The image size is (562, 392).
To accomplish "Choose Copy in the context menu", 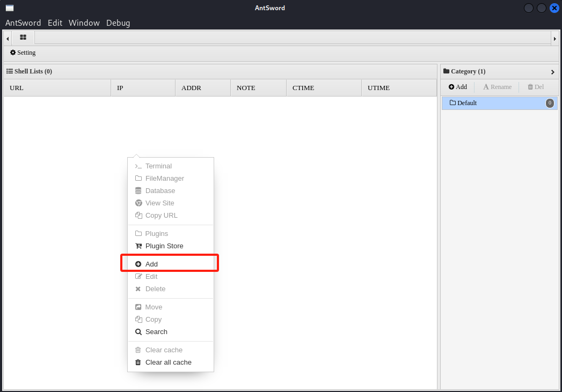I will 171,319.
